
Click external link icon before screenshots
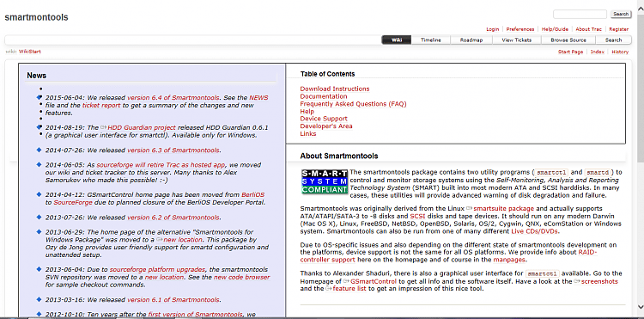pos(577,281)
